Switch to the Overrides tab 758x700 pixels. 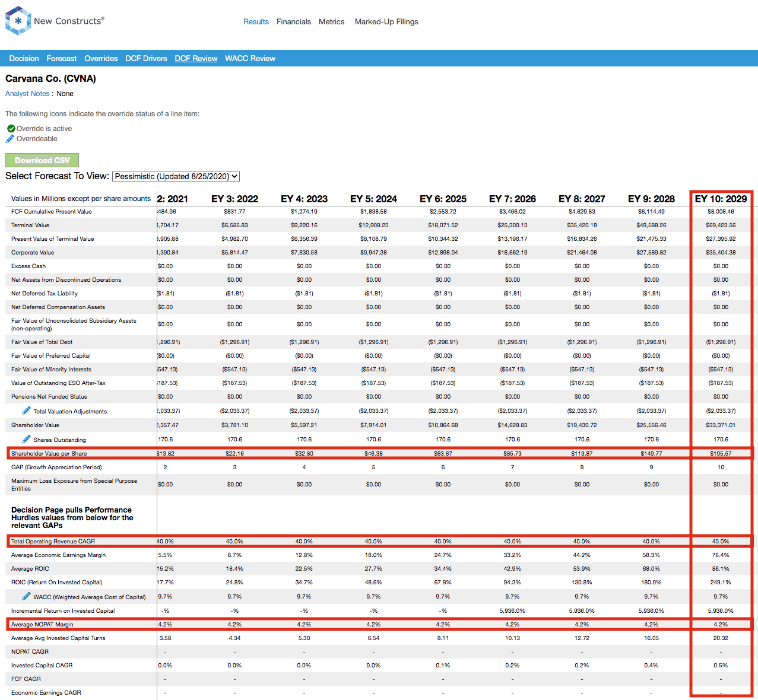[101, 58]
